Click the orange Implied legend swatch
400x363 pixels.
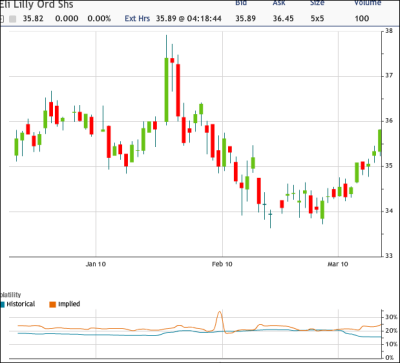(x=53, y=304)
